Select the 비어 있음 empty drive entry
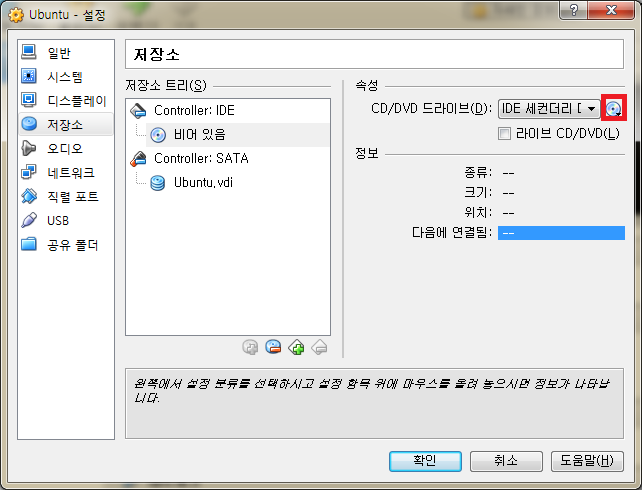Image resolution: width=642 pixels, height=490 pixels. point(199,134)
